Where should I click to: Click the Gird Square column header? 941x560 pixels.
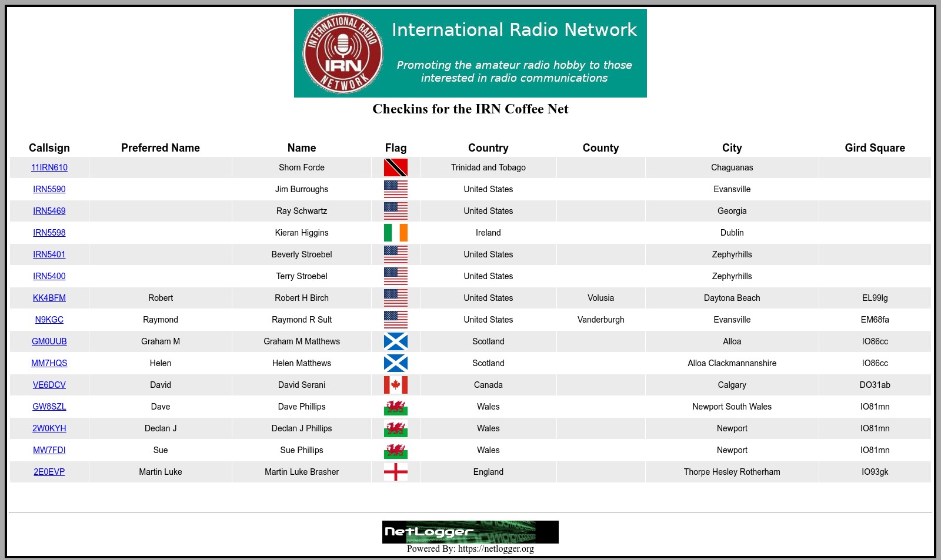pyautogui.click(x=875, y=148)
